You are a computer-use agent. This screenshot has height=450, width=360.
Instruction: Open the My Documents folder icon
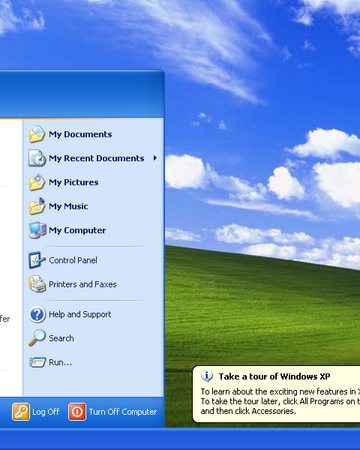tap(37, 134)
